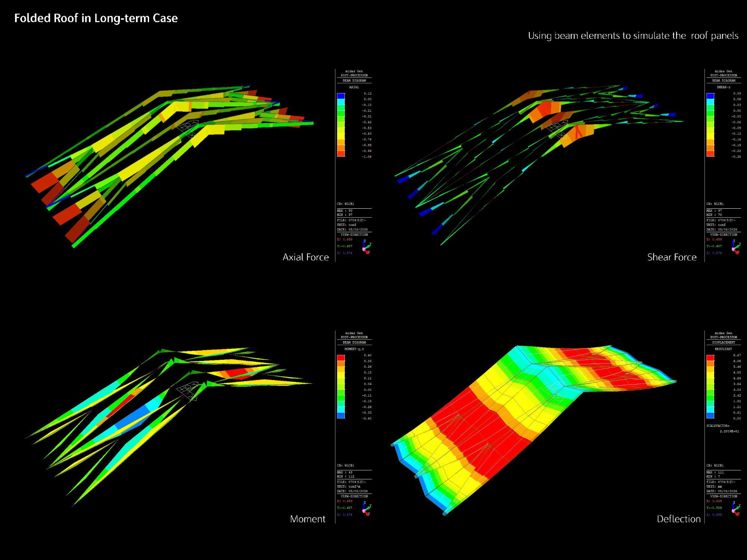This screenshot has height=560, width=747.
Task: Click the XYZ axis triad in Deflection panel
Action: (736, 509)
